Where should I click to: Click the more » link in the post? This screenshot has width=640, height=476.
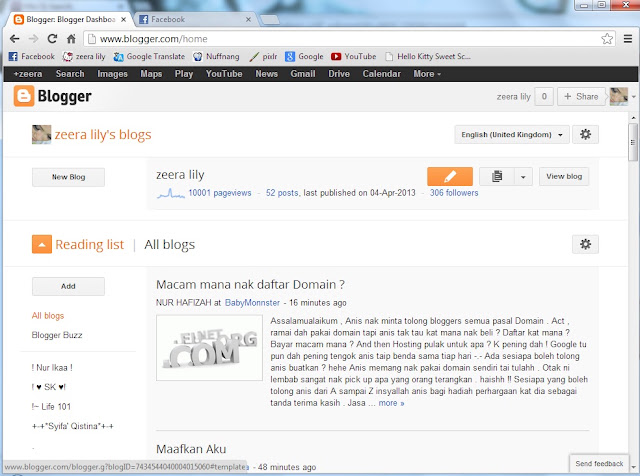click(x=391, y=403)
